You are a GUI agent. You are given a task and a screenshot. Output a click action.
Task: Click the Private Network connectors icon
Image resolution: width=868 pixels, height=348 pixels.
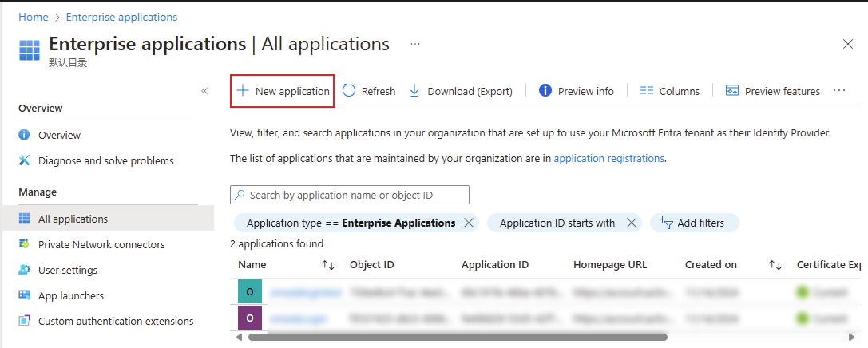click(25, 244)
